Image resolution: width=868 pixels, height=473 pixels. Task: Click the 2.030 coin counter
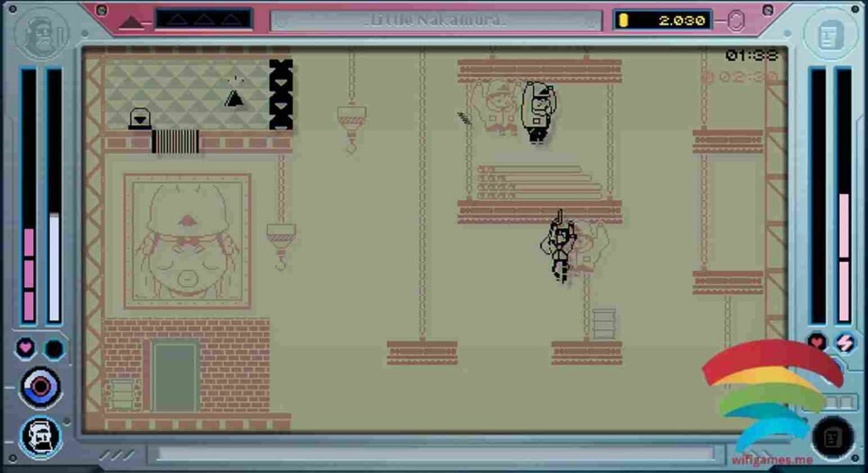point(663,20)
